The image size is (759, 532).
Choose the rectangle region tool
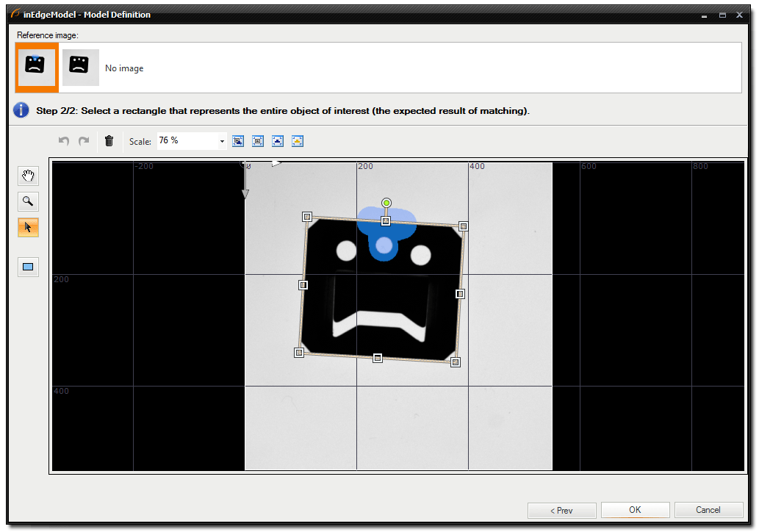[28, 266]
